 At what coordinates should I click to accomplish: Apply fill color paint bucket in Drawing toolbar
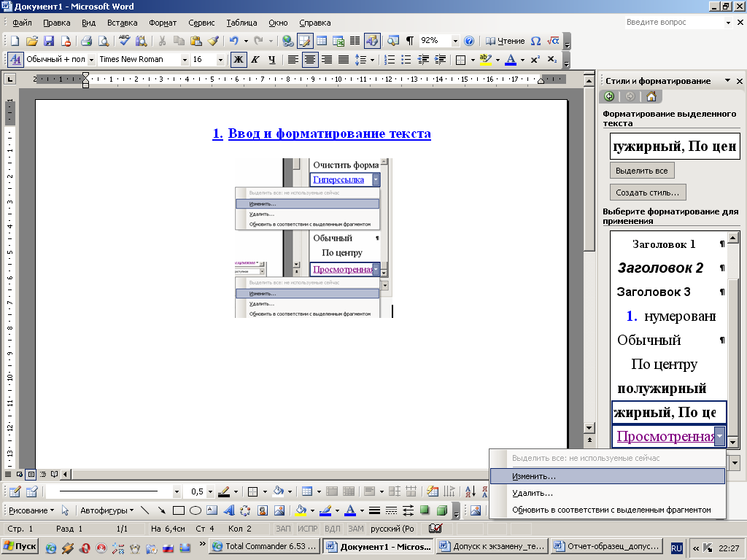(x=301, y=510)
